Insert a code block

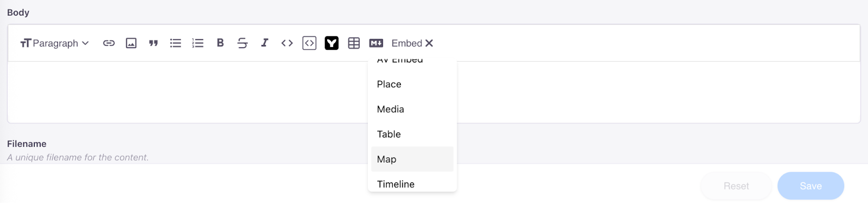[309, 43]
